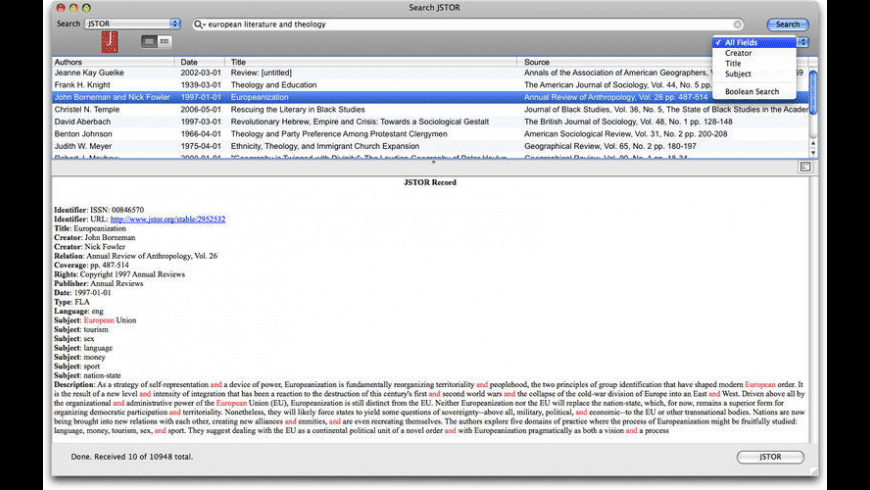Toggle the detail pane layout icon
The width and height of the screenshot is (870, 490).
[805, 167]
